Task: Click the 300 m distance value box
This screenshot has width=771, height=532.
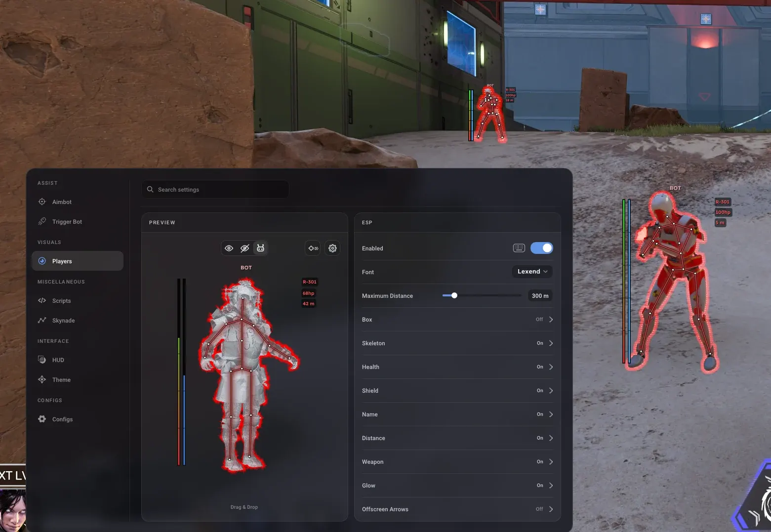Action: (540, 296)
